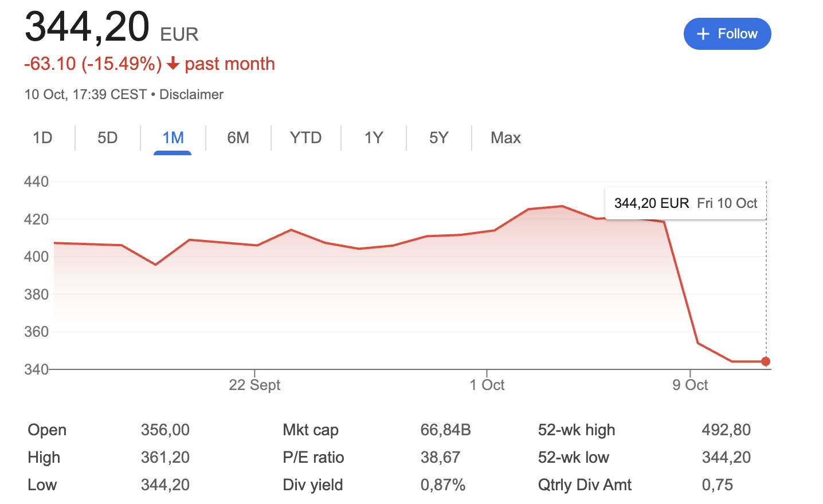The image size is (823, 504).
Task: Click the 52-wk high label
Action: point(577,430)
